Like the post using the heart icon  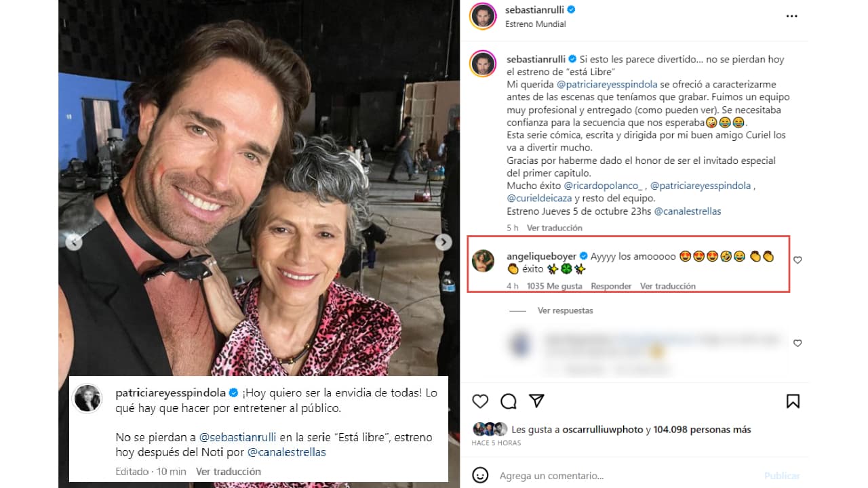tap(480, 401)
